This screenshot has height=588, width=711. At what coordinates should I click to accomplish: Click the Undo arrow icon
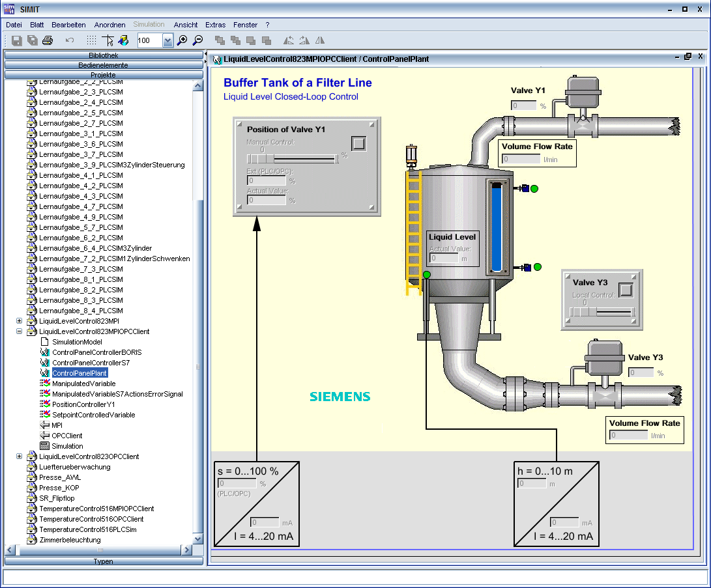[x=69, y=40]
